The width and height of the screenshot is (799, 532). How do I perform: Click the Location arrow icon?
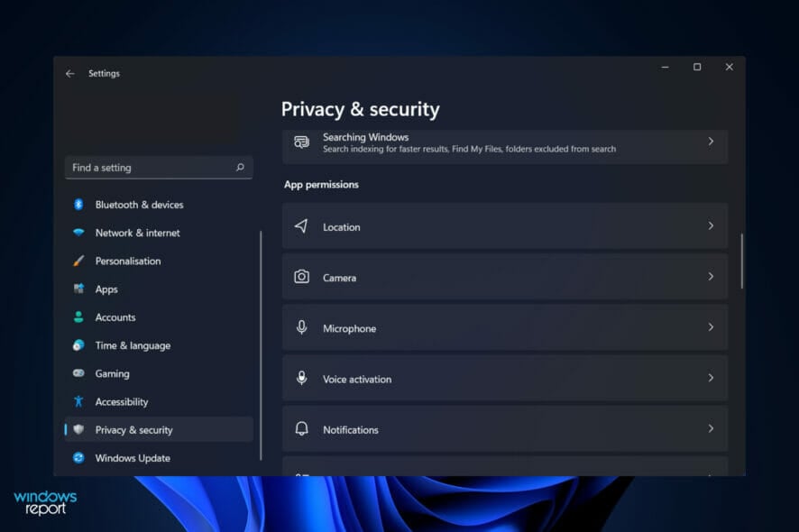[x=301, y=226]
